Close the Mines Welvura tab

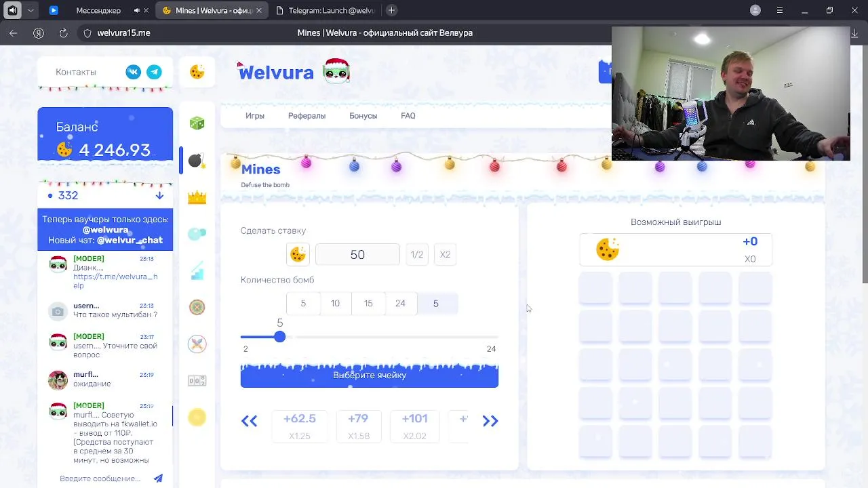(x=260, y=10)
